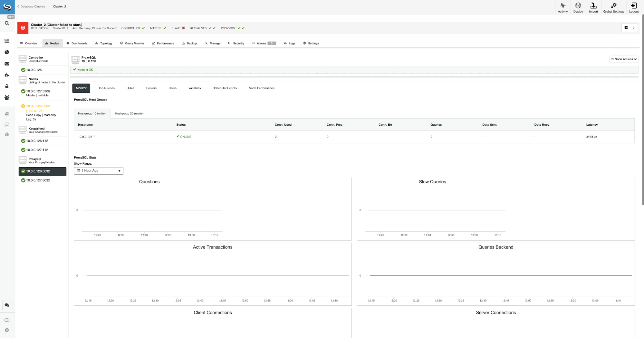Click the Node is OK status banner

click(x=354, y=70)
